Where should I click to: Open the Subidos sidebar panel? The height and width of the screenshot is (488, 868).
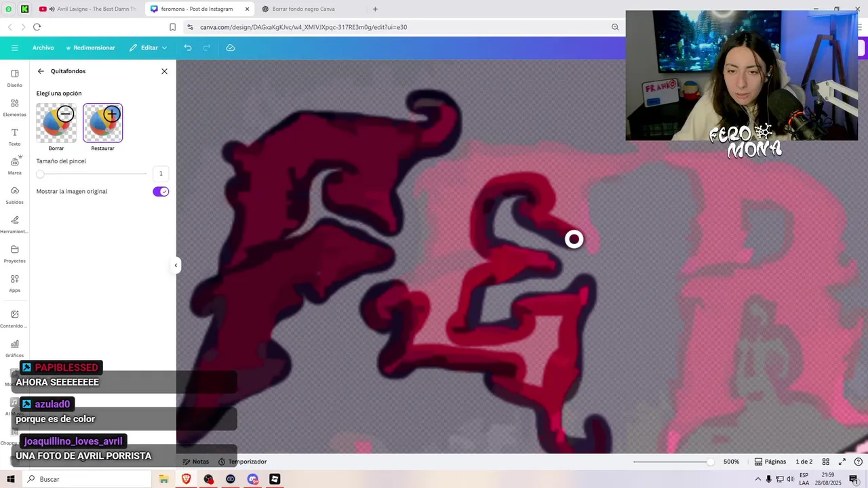coord(15,195)
